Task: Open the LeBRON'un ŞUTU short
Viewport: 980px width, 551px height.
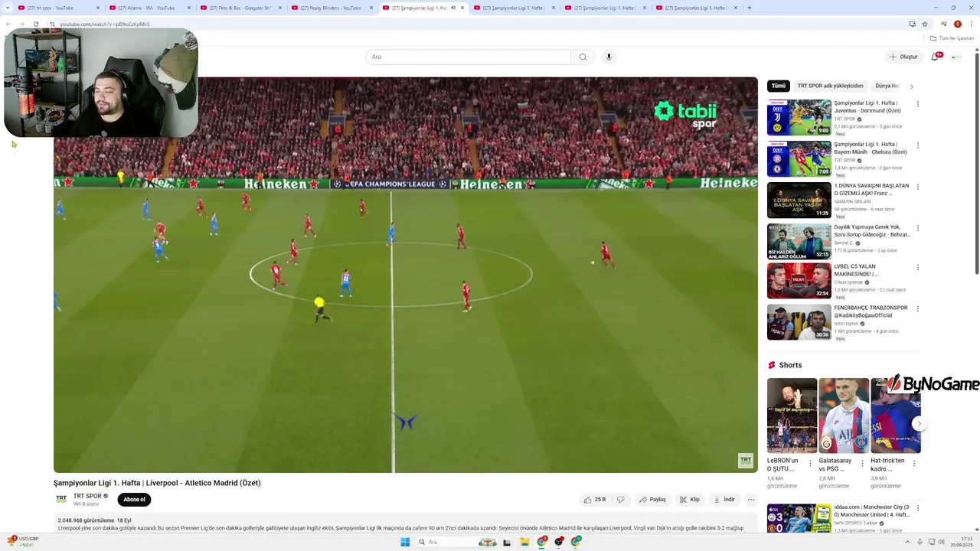Action: (x=792, y=416)
